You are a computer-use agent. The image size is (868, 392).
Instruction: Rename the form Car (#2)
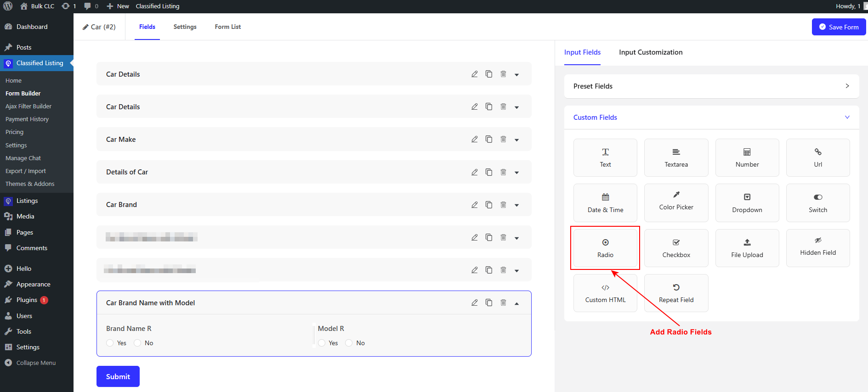coord(99,27)
